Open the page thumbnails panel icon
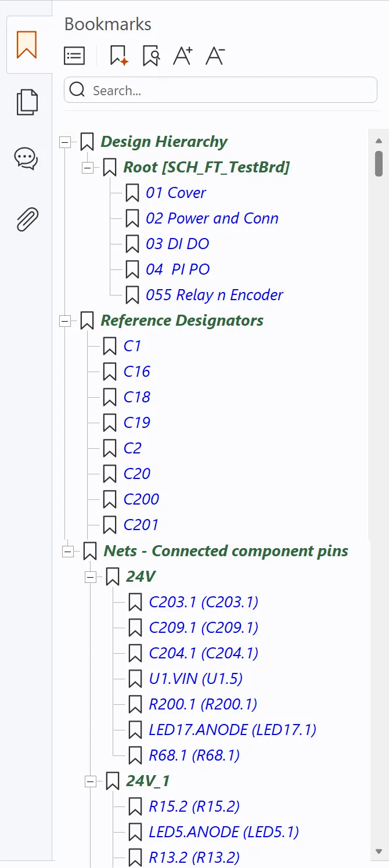 click(x=27, y=102)
